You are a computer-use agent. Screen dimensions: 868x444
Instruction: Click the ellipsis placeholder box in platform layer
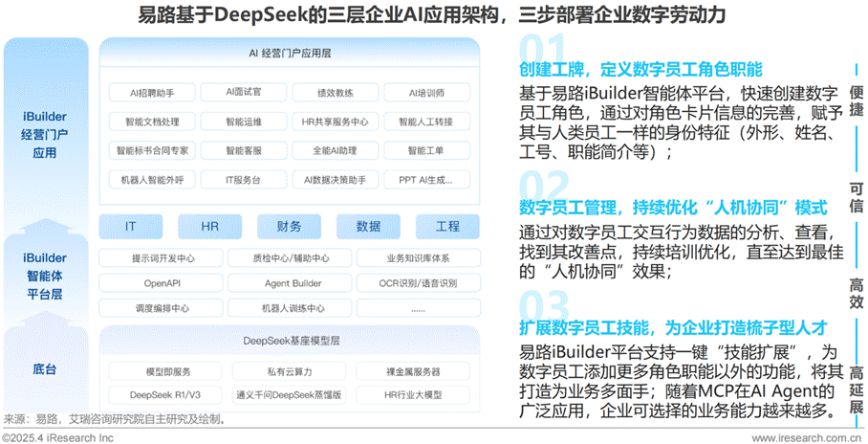pyautogui.click(x=419, y=307)
